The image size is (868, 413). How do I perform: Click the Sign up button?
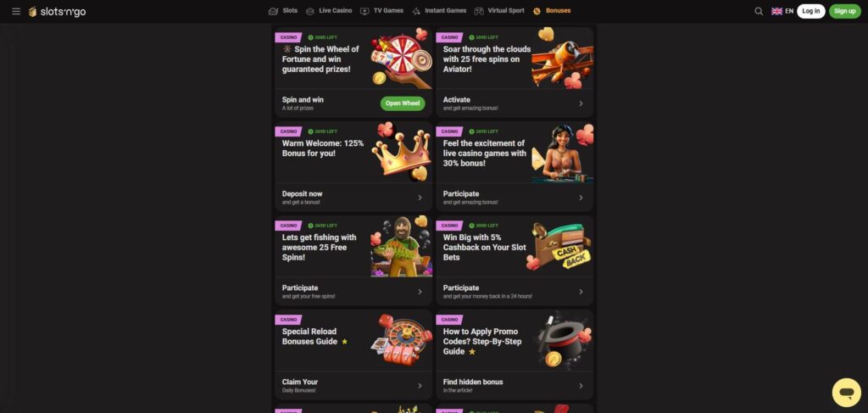(x=845, y=11)
